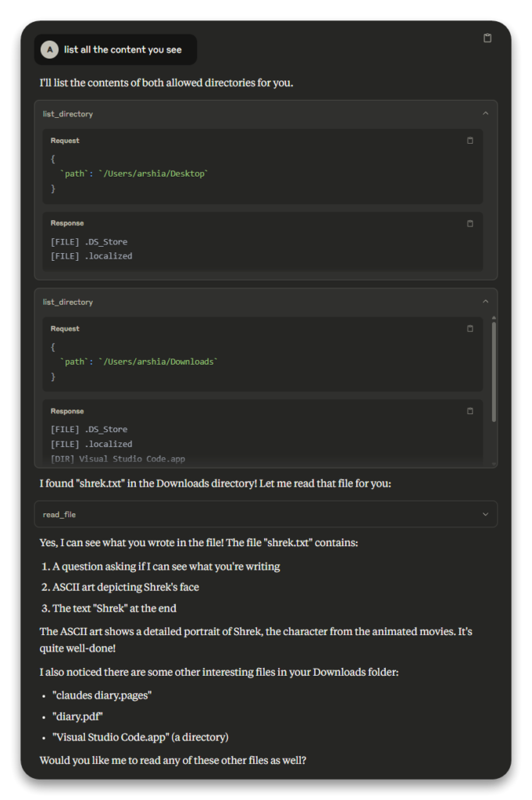The image size is (532, 800).
Task: Copy the Downloads request JSON
Action: click(470, 329)
